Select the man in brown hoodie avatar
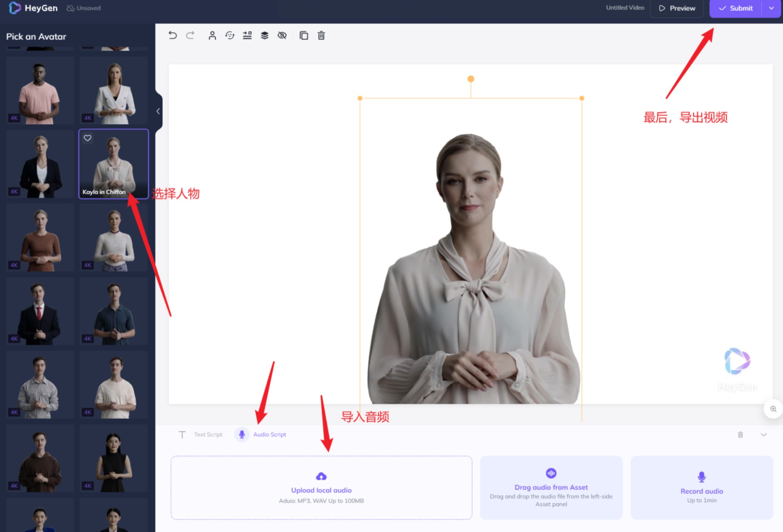The image size is (783, 532). (x=40, y=458)
